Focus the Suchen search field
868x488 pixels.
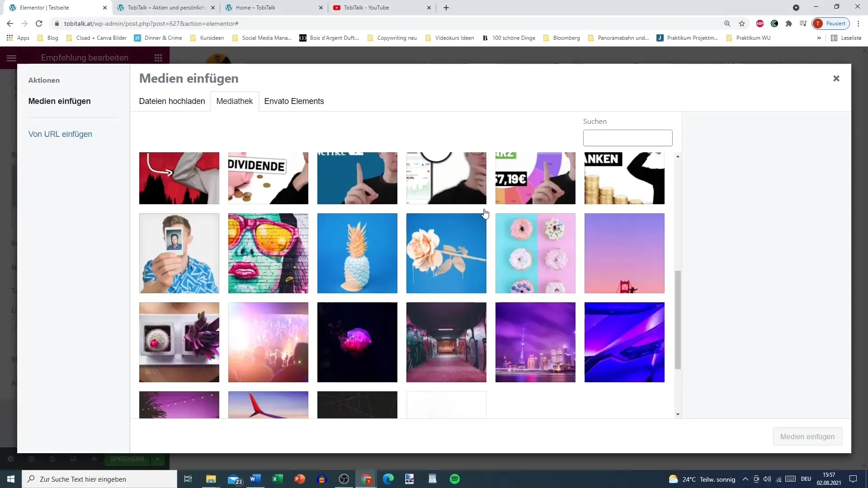coord(627,138)
